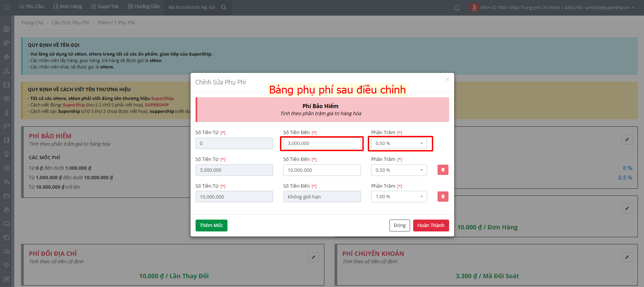This screenshot has height=287, width=644.
Task: Open the film strip icon in the sidebar
Action: (6, 85)
